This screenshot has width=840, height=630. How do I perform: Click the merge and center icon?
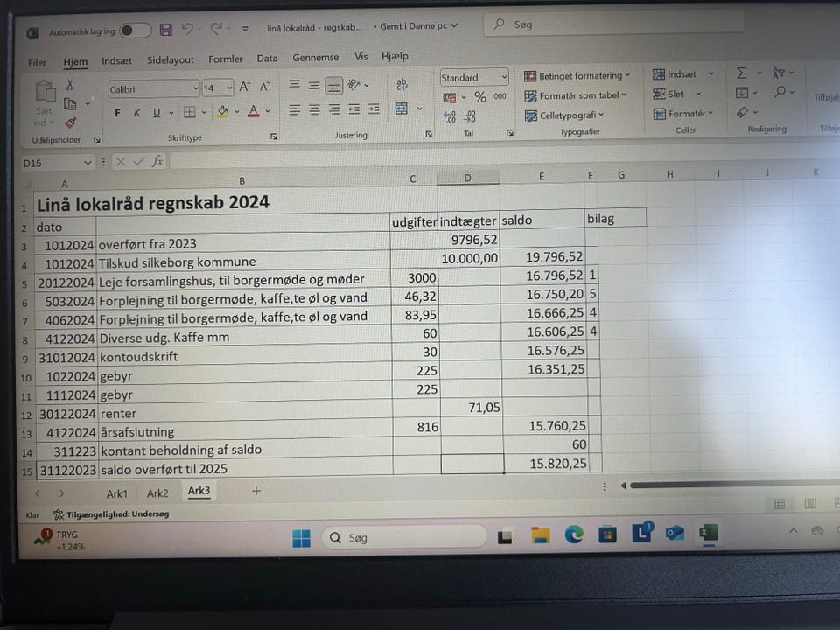tap(402, 108)
